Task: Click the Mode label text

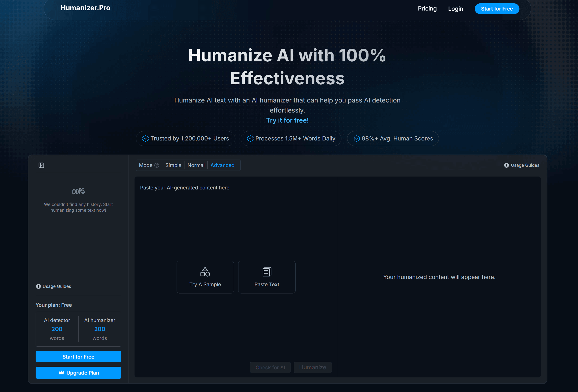Action: click(x=146, y=165)
